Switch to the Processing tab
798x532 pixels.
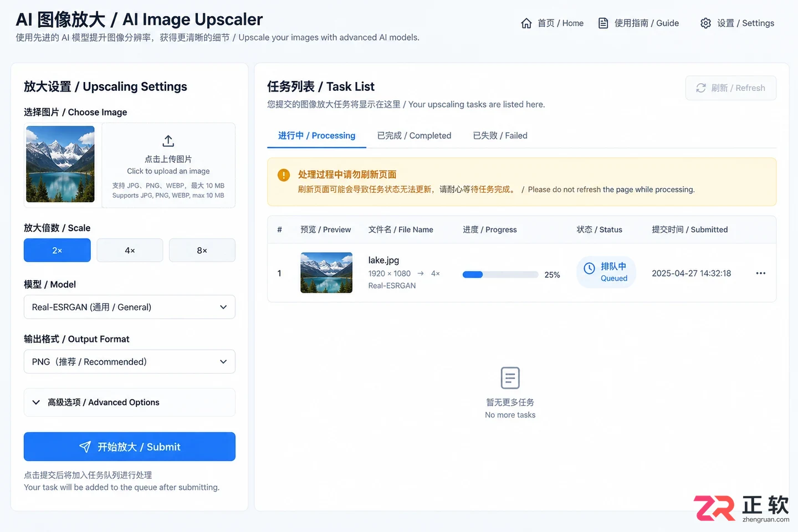tap(316, 136)
